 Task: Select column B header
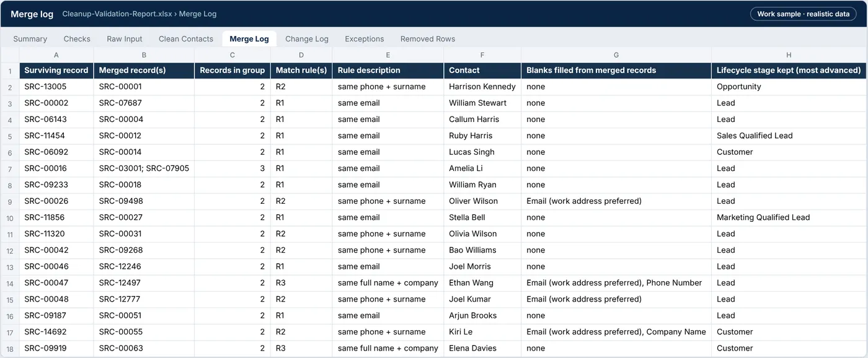click(x=144, y=55)
